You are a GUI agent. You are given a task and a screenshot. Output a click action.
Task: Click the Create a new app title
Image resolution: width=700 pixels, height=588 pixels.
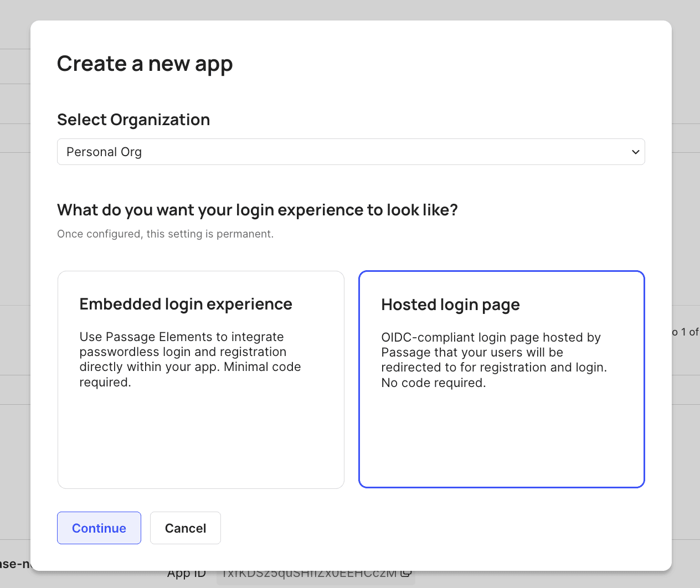(145, 63)
